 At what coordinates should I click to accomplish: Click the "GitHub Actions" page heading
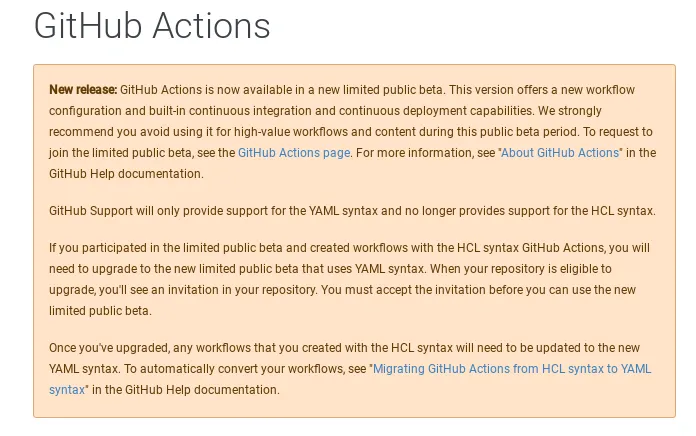tap(152, 26)
